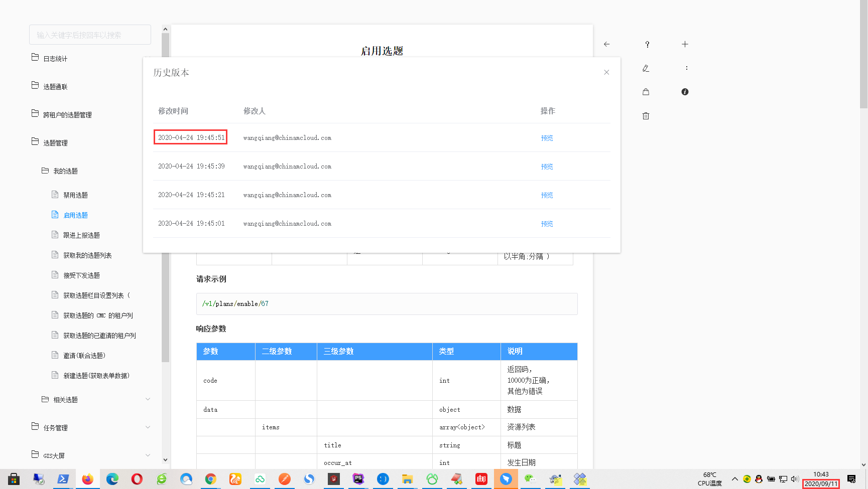
Task: Preview the 19:45:51 version
Action: (547, 138)
